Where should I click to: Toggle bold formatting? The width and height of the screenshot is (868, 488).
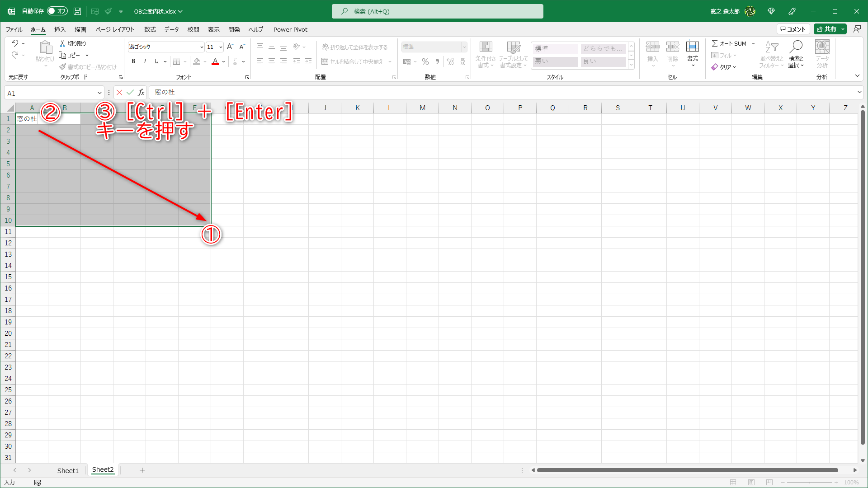tap(133, 61)
